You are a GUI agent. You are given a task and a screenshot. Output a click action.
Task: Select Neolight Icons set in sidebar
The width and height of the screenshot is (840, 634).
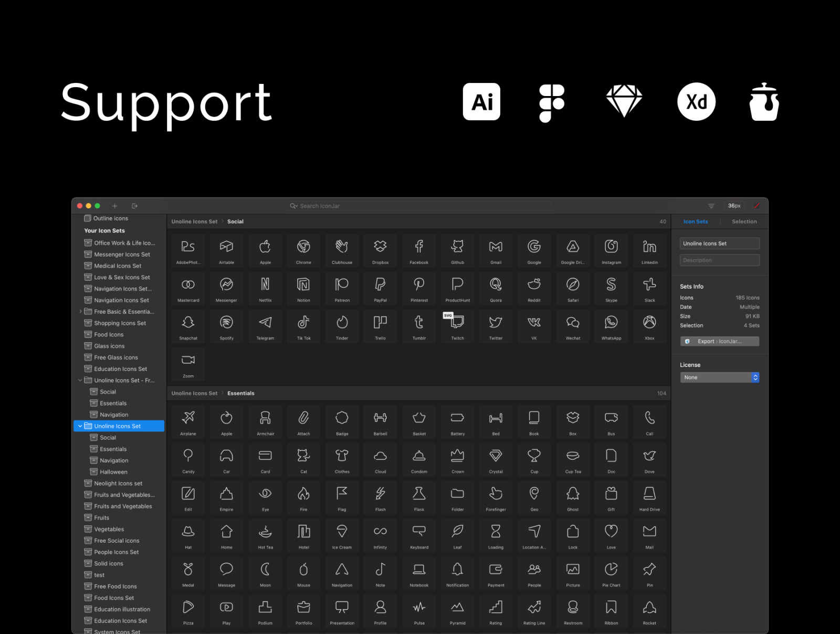[119, 483]
